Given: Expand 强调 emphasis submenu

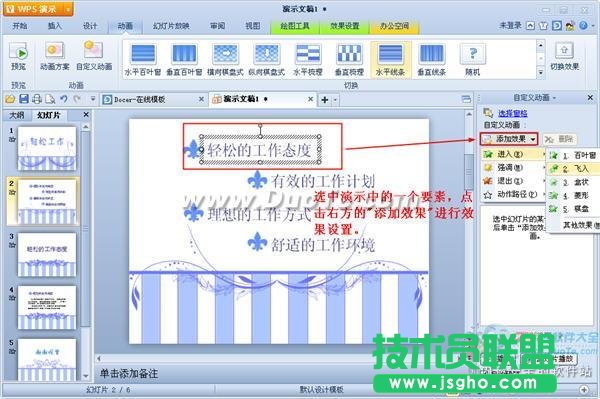Looking at the screenshot, I should point(514,168).
